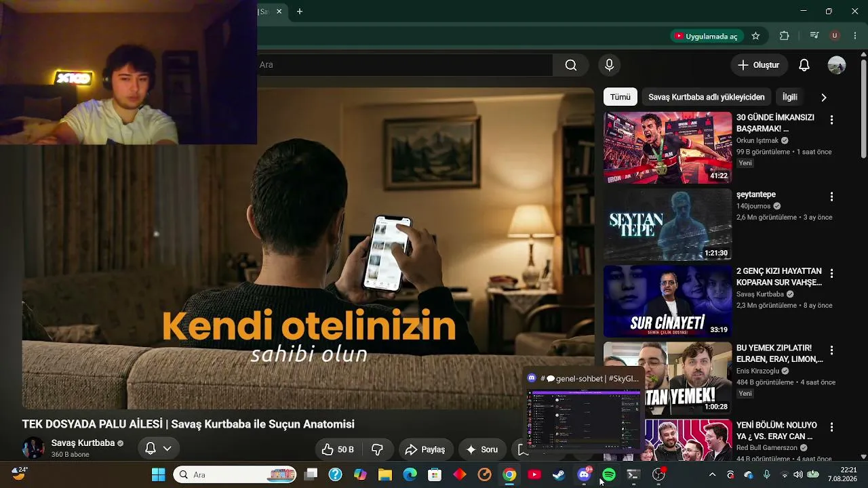
Task: Click the YouTube search magnifier button
Action: pyautogui.click(x=571, y=65)
